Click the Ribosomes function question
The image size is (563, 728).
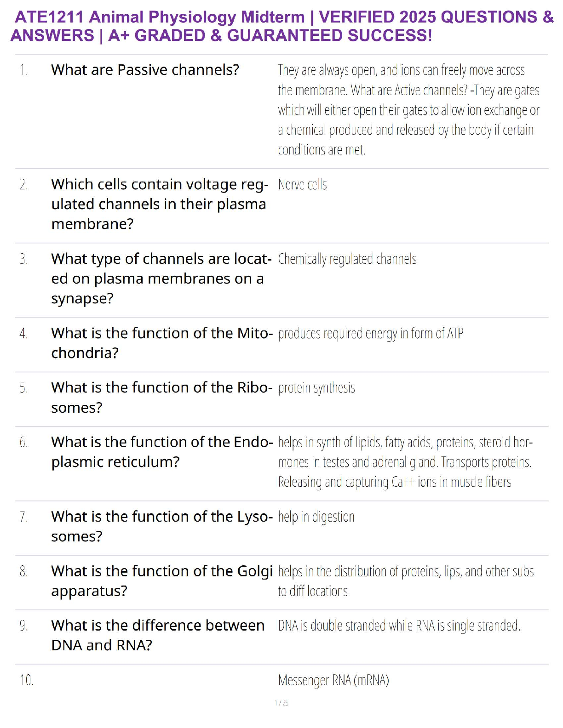162,398
